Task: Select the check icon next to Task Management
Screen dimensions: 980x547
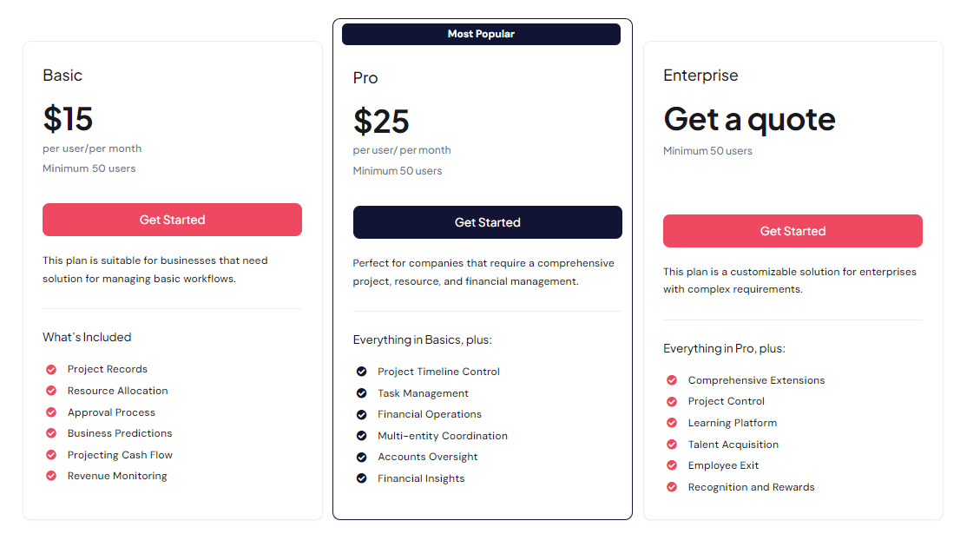Action: 361,393
